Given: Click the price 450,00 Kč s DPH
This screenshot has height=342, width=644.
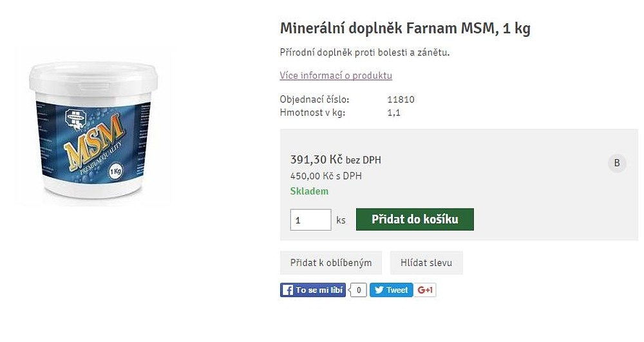Looking at the screenshot, I should [x=326, y=176].
